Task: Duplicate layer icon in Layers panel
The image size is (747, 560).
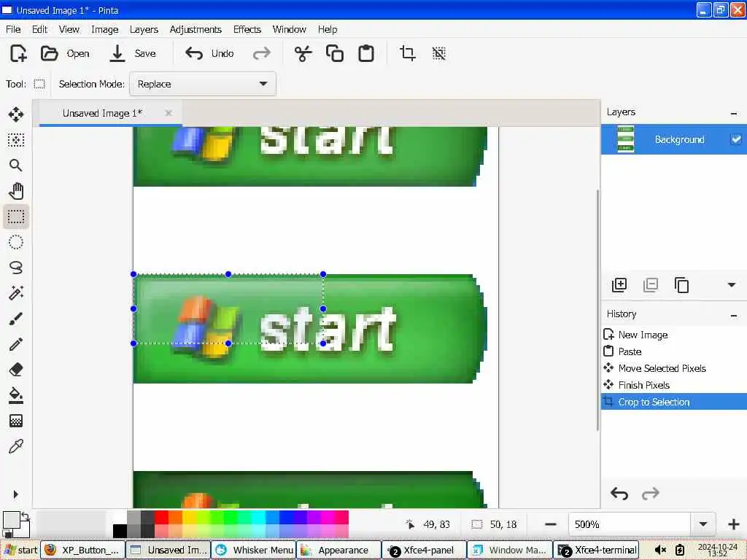Action: point(682,285)
